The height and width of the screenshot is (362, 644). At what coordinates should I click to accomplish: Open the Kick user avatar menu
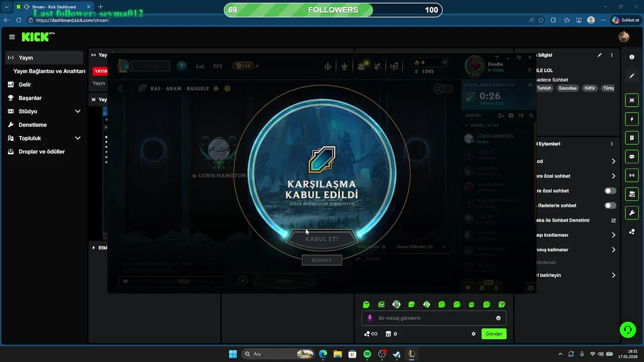point(624,37)
